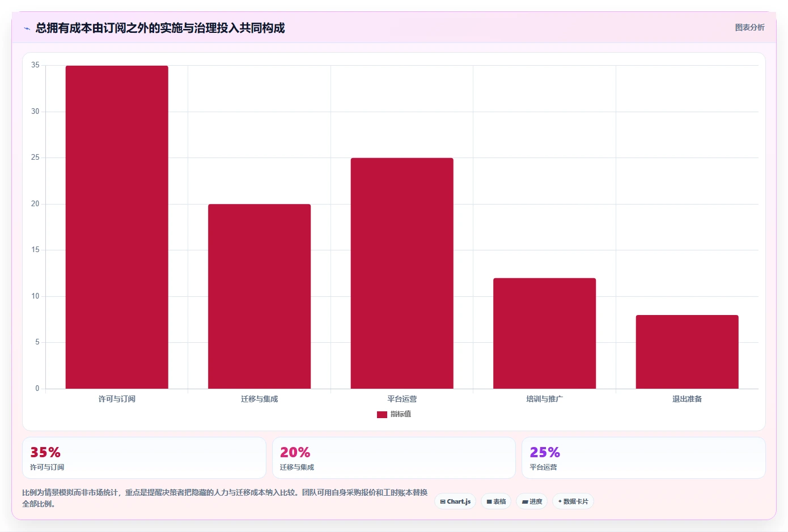Select the 进度 tag chip

tap(532, 501)
